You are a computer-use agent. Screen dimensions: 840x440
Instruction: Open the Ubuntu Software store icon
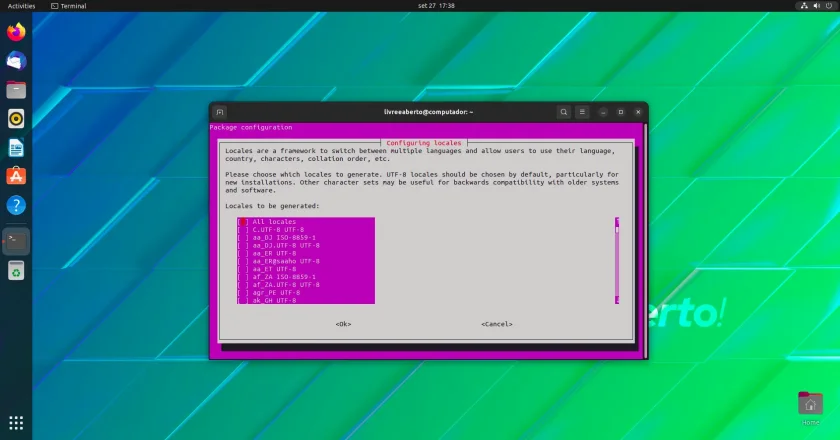point(16,176)
